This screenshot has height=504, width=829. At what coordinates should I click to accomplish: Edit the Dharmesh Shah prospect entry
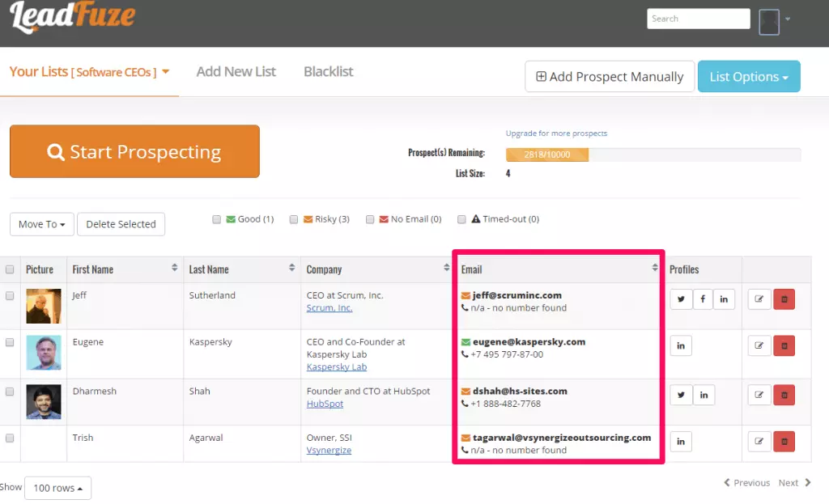click(759, 395)
